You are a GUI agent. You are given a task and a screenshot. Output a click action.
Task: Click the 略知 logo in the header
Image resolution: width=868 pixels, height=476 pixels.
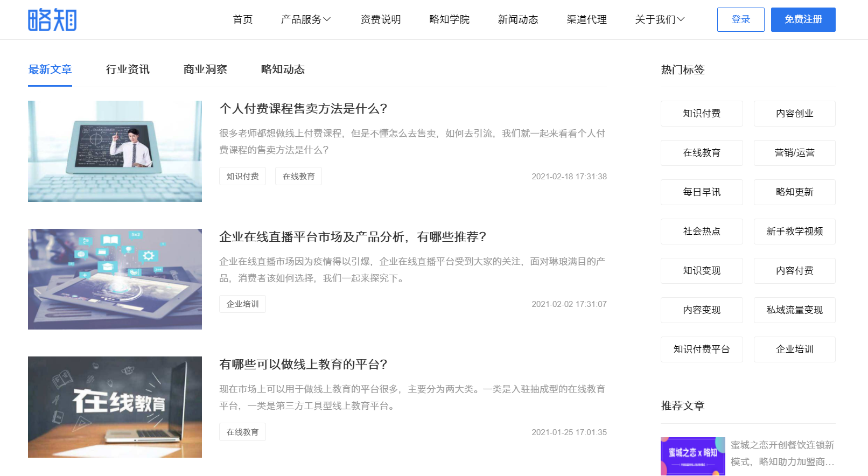point(52,20)
